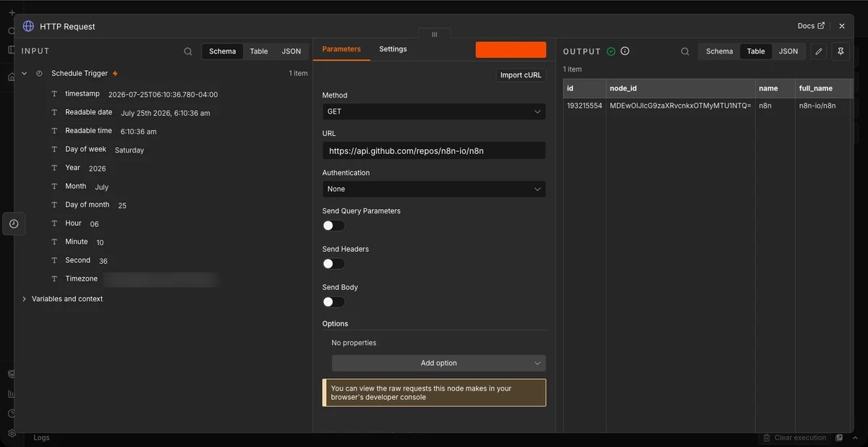Open the search in the OUTPUT panel
Image resolution: width=868 pixels, height=447 pixels.
click(x=685, y=51)
